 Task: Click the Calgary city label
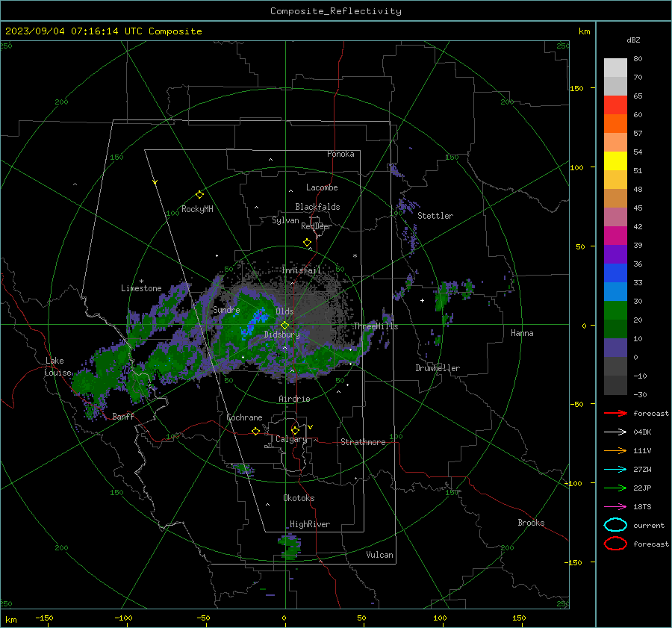coord(291,439)
